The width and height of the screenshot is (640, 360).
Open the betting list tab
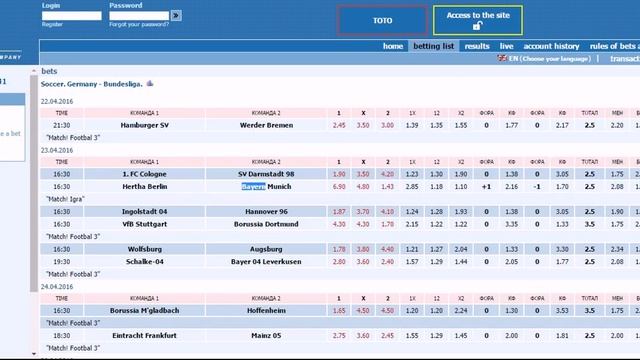(433, 46)
